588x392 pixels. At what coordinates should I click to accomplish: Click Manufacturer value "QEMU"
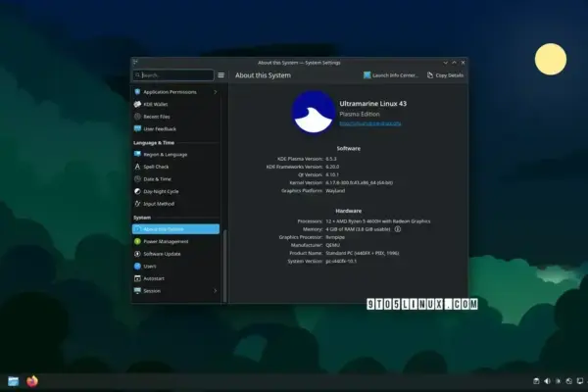pos(332,245)
